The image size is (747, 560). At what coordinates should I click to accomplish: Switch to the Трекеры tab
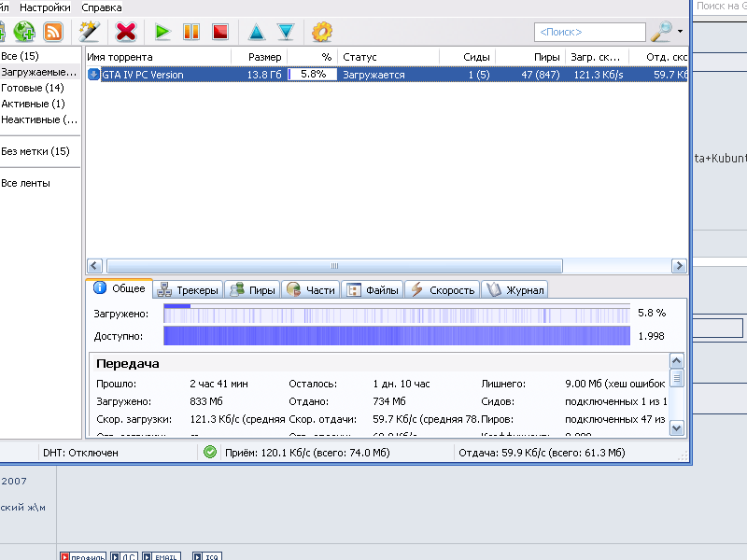188,290
